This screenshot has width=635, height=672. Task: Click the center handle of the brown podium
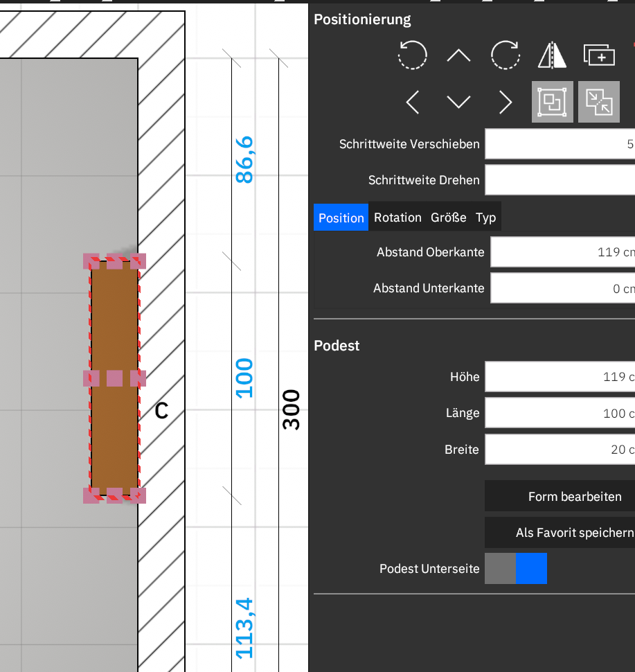pos(115,378)
